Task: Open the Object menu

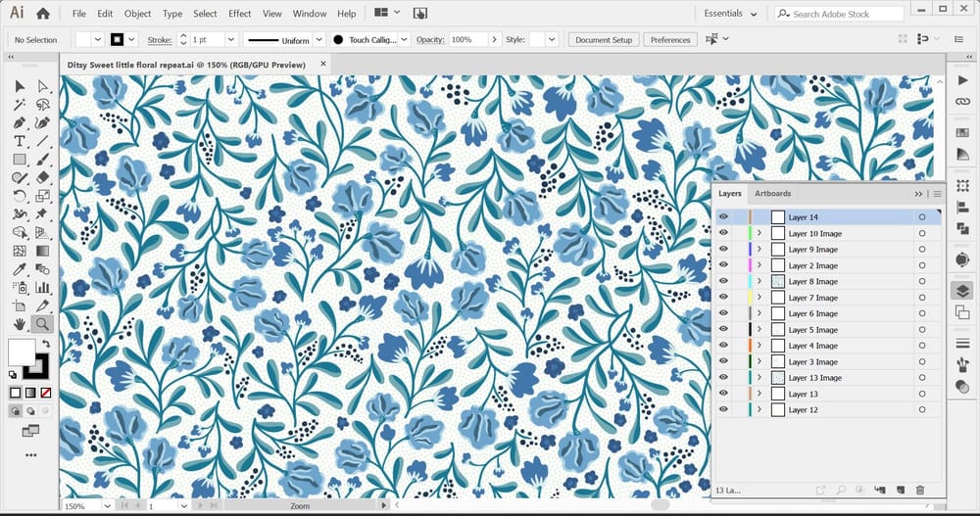Action: point(137,13)
